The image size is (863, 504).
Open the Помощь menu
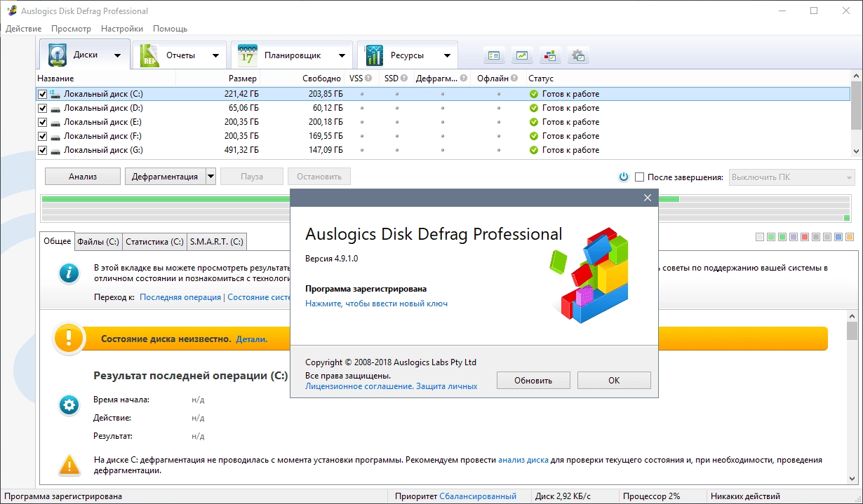(x=170, y=29)
